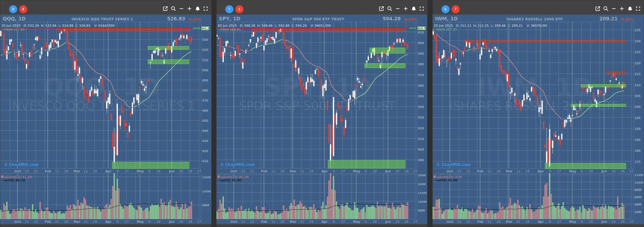Click the 'QQQ, 1D' ticker label

click(x=14, y=19)
